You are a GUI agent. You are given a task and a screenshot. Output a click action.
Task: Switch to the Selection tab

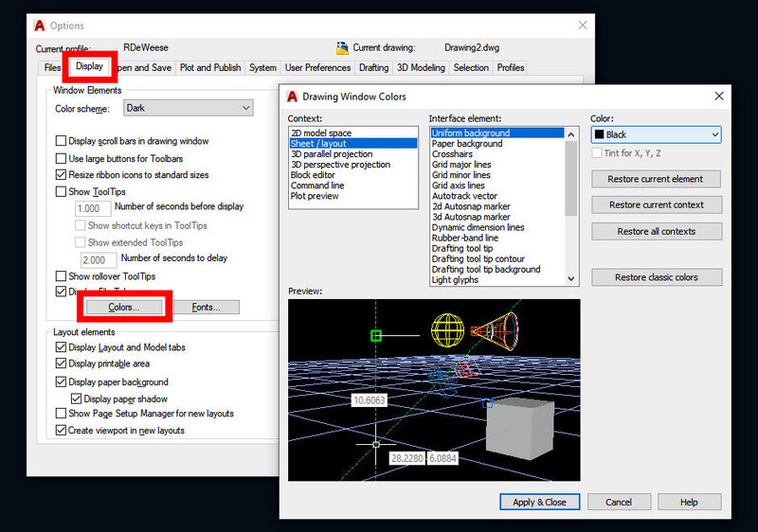coord(471,67)
